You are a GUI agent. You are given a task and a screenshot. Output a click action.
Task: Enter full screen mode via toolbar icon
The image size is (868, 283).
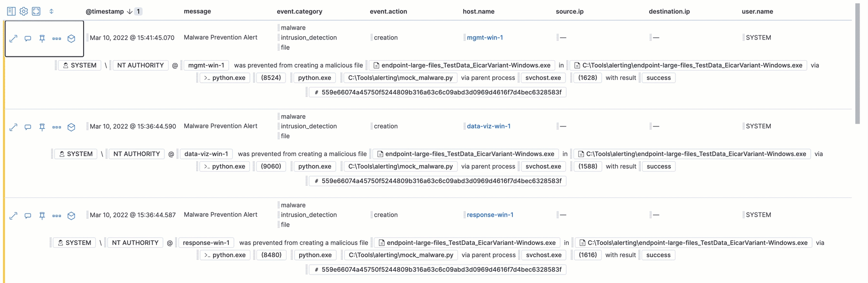(x=36, y=11)
